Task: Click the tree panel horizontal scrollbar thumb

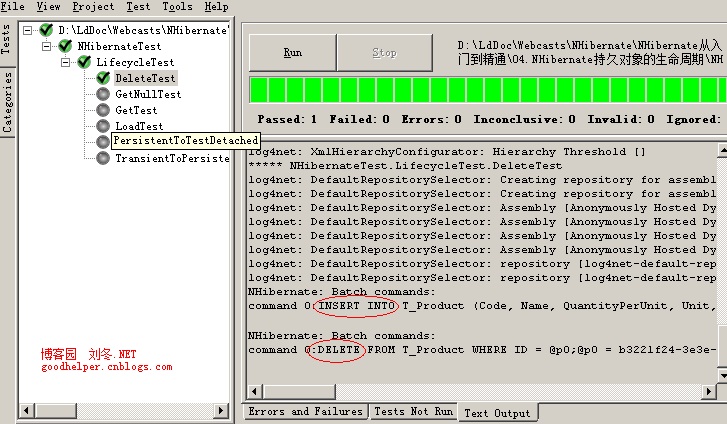Action: tap(55, 410)
